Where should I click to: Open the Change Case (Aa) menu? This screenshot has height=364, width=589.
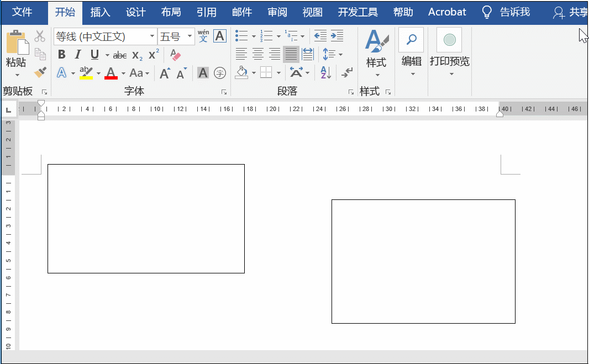tap(139, 73)
